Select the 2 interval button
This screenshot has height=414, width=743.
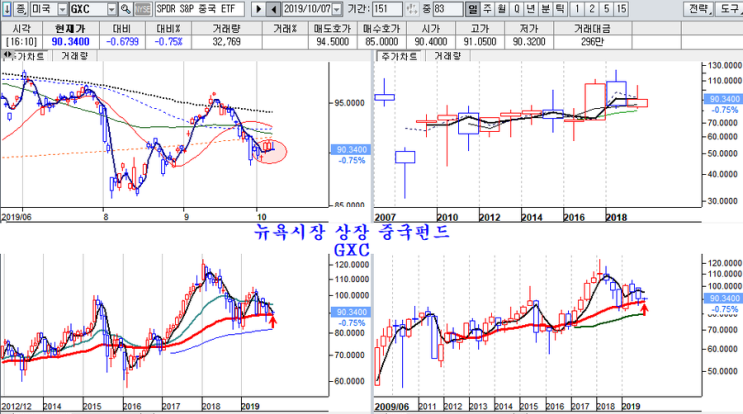(592, 9)
